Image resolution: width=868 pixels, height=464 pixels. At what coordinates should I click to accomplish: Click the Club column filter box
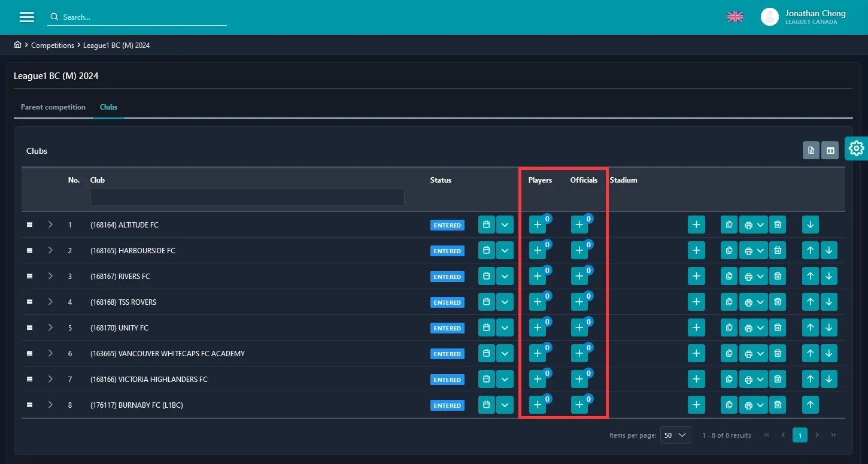point(247,197)
